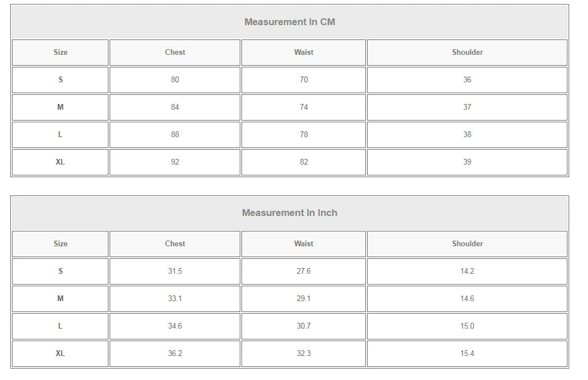Click the shoulder value 38 for size L
Screen dimensions: 588x380
coord(467,135)
